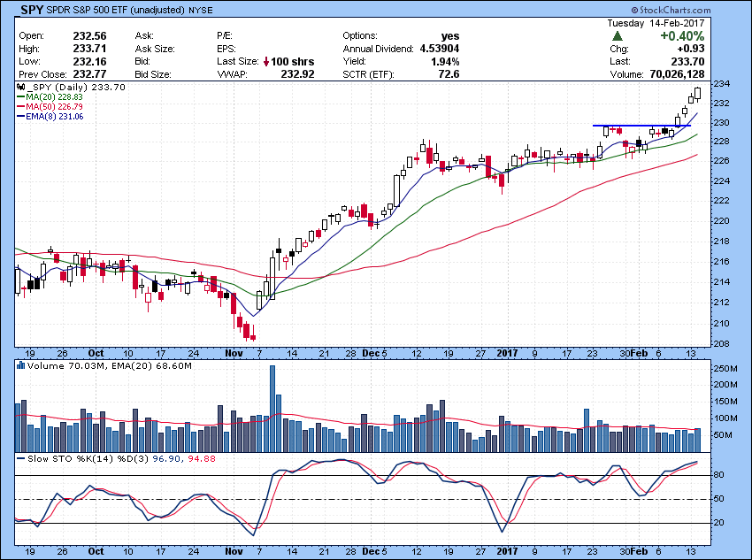Click 2017 on the price chart date axis
Image resolution: width=752 pixels, height=560 pixels.
coord(508,353)
